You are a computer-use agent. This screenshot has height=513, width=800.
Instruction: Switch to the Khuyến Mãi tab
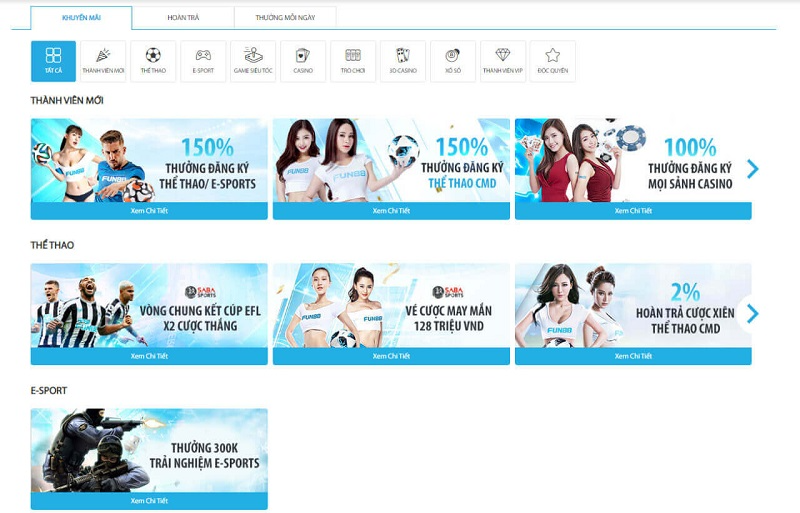pos(81,18)
